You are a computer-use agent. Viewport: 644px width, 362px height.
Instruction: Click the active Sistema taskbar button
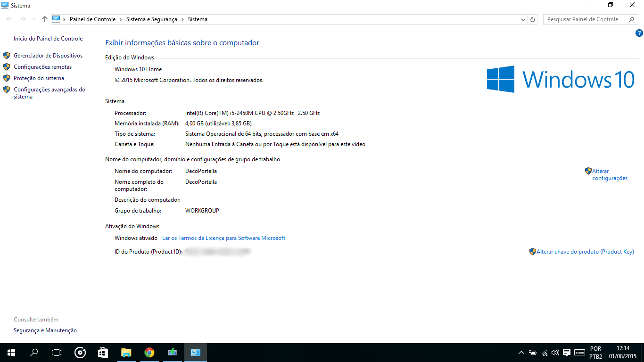point(195,353)
